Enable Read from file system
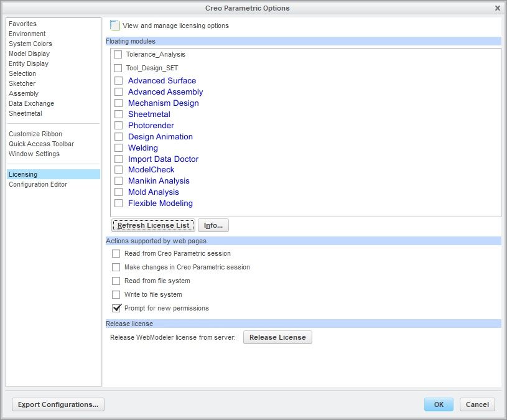Screen dimensions: 507x420 pyautogui.click(x=116, y=281)
